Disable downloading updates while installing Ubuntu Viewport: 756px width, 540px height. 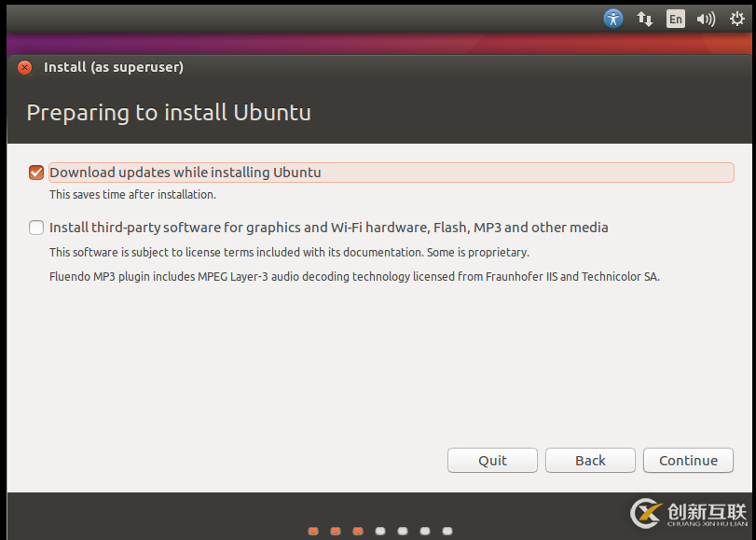coord(35,173)
